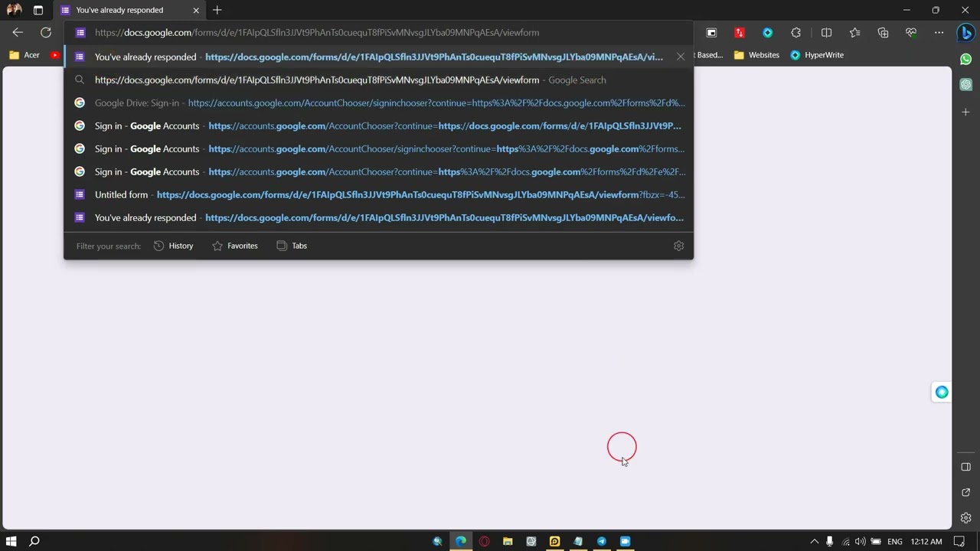Open ChatGPT sidebar app
This screenshot has height=551, width=980.
966,84
